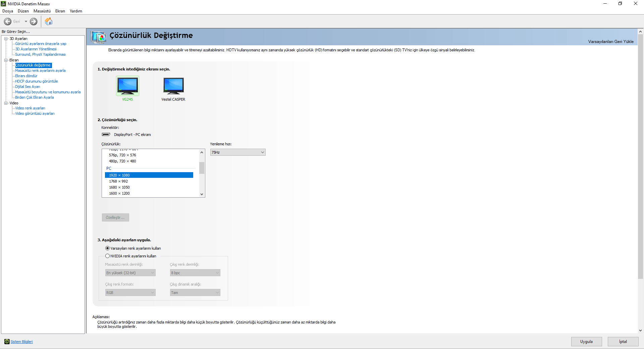Open Görüntü ayarlarını önayarla yap
This screenshot has height=349, width=644.
(x=41, y=44)
